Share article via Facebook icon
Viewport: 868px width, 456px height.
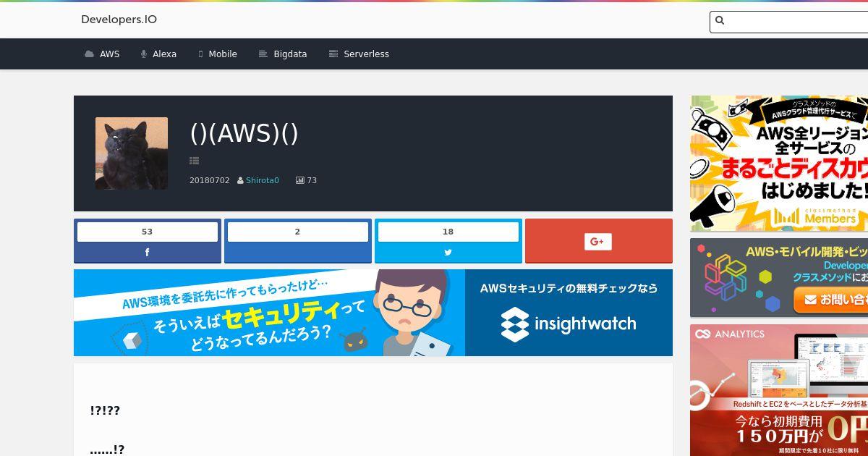click(148, 253)
